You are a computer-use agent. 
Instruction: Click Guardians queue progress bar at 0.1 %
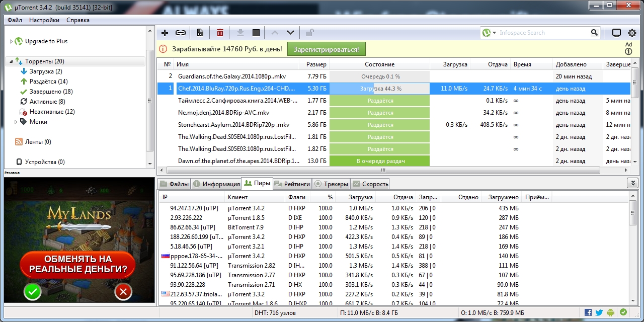[x=380, y=76]
